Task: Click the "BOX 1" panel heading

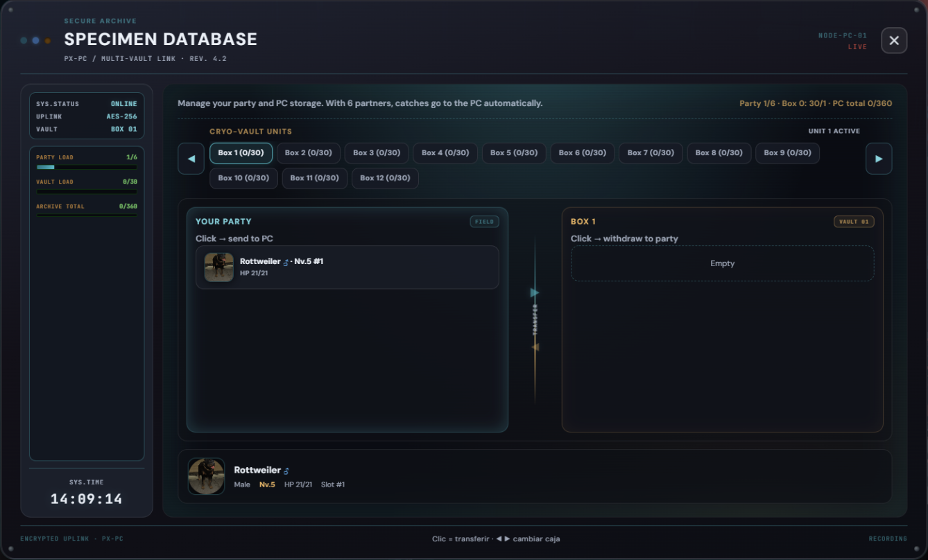Action: click(583, 222)
